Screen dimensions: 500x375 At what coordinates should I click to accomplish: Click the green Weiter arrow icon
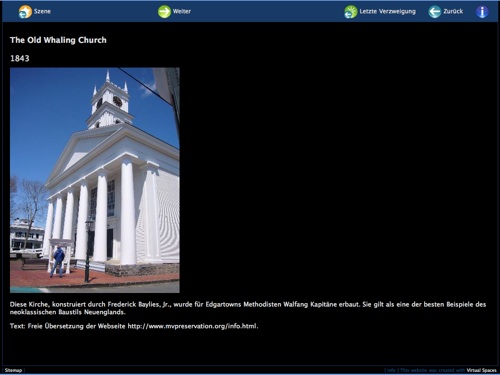pos(164,12)
